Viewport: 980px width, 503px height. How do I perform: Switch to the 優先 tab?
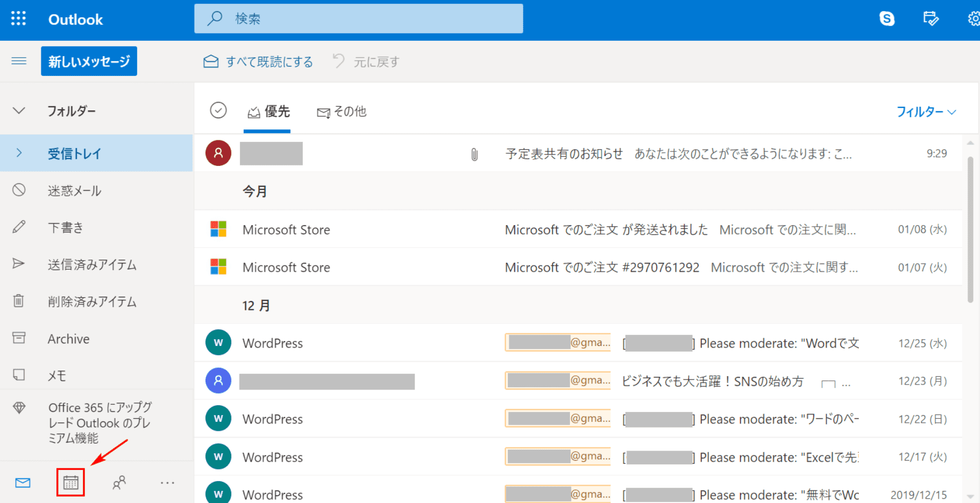point(268,111)
